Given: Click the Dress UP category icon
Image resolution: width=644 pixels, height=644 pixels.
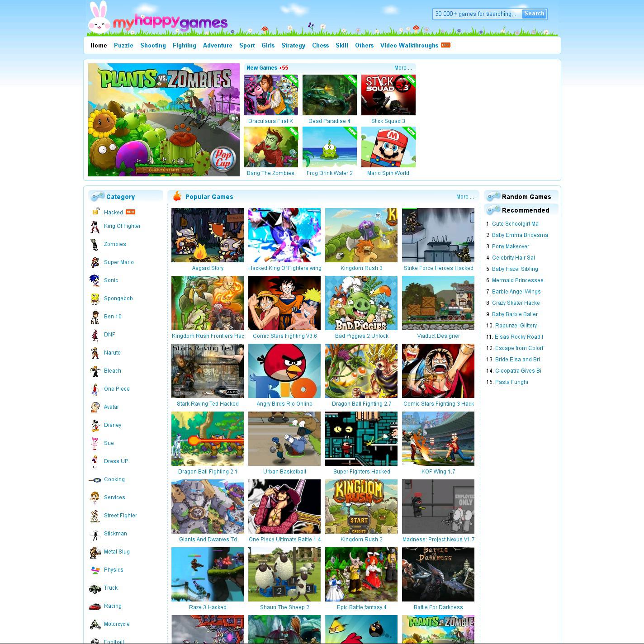Looking at the screenshot, I should [x=95, y=461].
